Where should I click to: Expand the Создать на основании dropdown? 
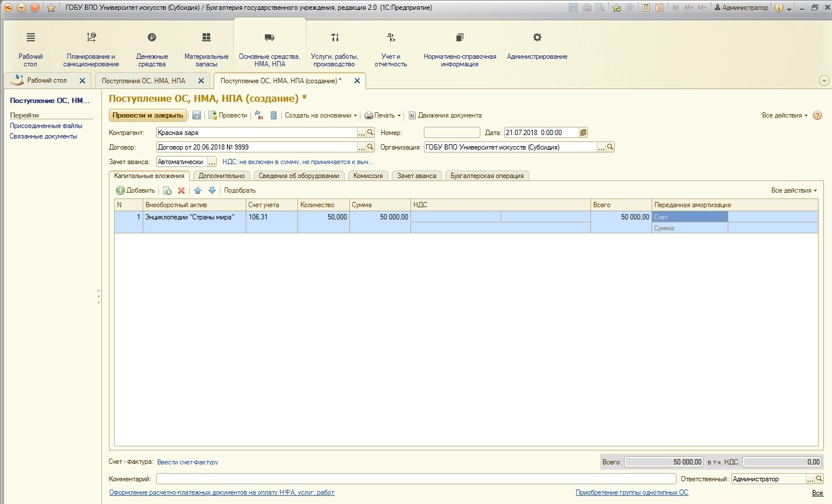(x=320, y=115)
